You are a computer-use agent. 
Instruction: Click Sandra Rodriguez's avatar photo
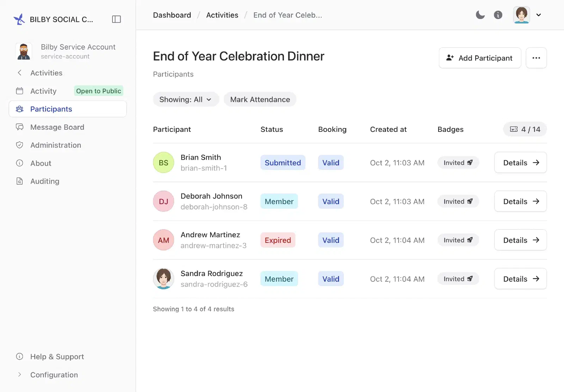164,279
